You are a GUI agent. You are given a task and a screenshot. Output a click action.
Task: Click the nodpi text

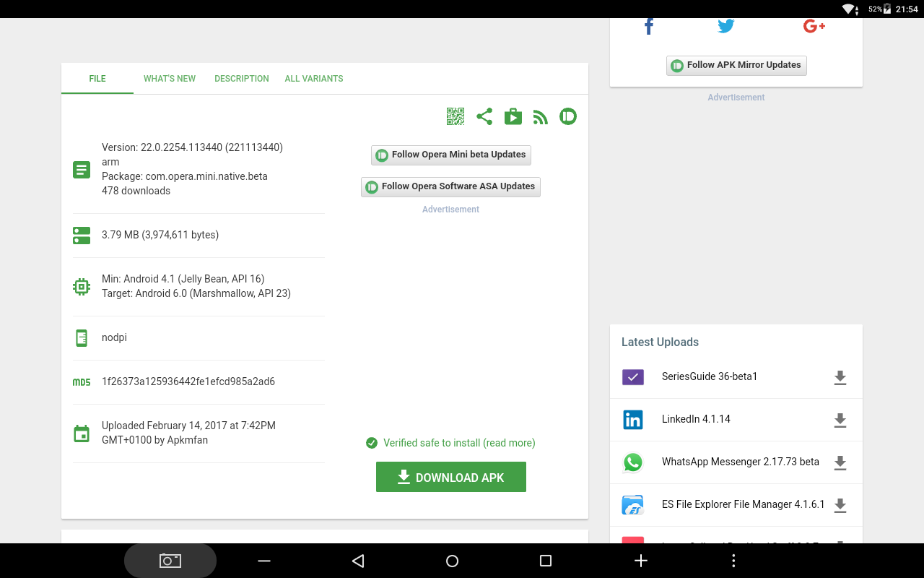coord(114,337)
